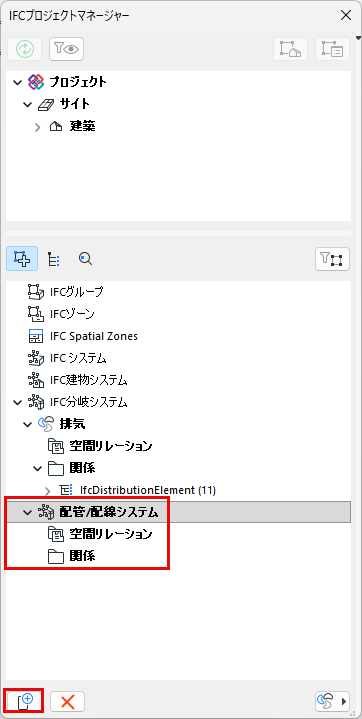The image size is (362, 719).
Task: Select the 建築 building icon
Action: (56, 126)
